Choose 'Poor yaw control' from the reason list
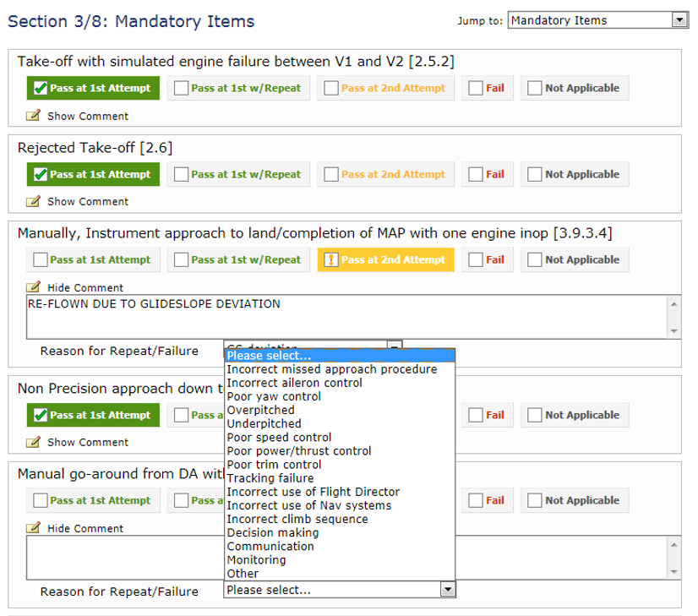Viewport: 698px width, 616px height. tap(274, 396)
